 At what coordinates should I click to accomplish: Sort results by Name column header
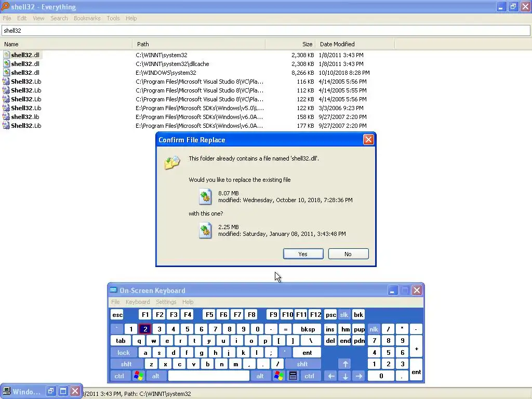click(x=66, y=44)
